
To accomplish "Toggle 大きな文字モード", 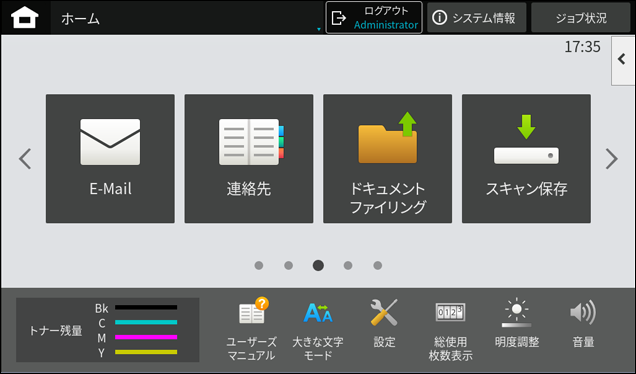I will pos(318,329).
